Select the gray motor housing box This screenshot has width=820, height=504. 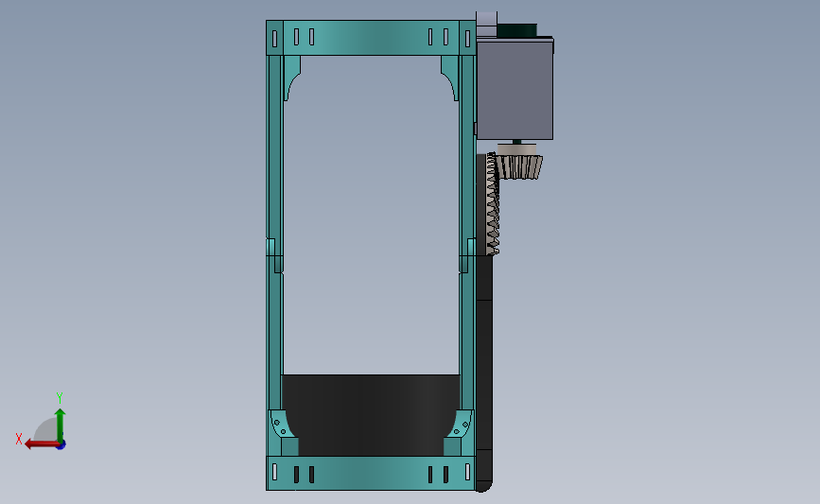tap(515, 90)
